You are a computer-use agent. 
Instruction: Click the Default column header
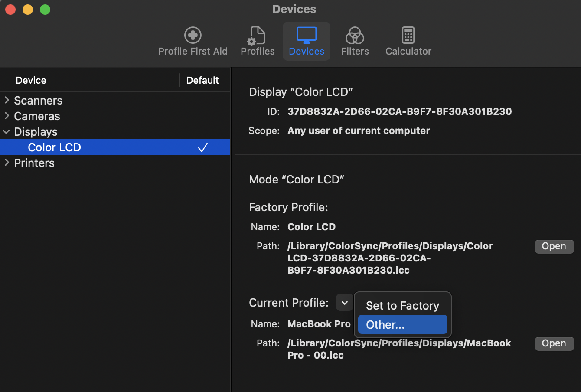pos(202,80)
